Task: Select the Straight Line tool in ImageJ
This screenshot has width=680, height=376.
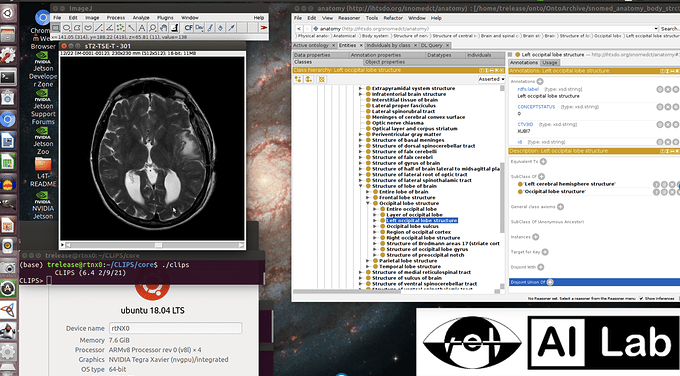Action: 99,28
